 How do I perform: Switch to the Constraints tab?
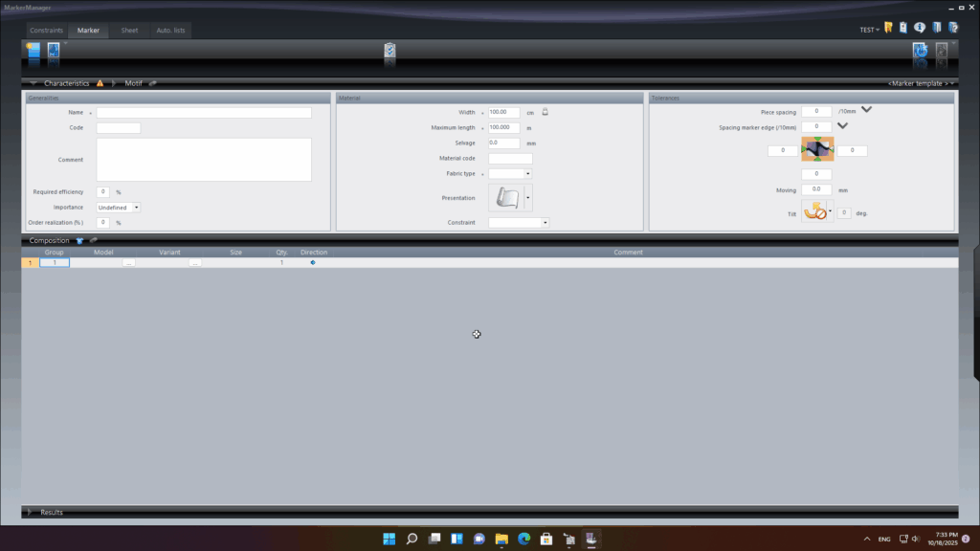click(46, 30)
